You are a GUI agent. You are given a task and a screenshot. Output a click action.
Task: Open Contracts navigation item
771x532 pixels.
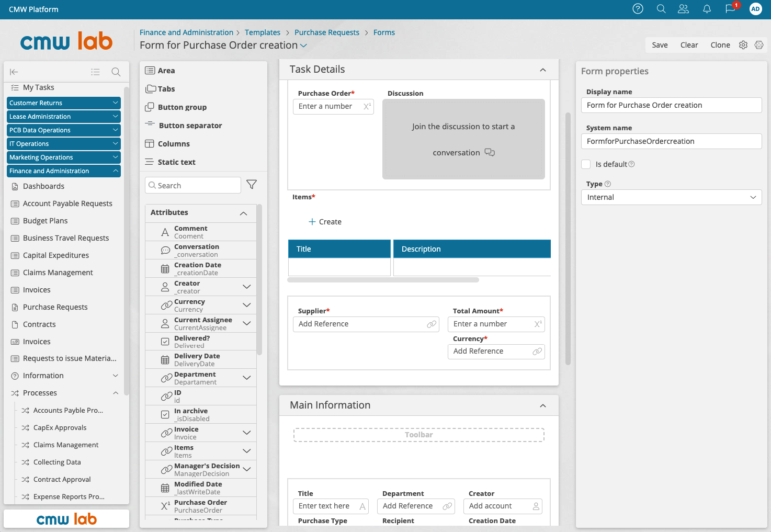pos(39,324)
